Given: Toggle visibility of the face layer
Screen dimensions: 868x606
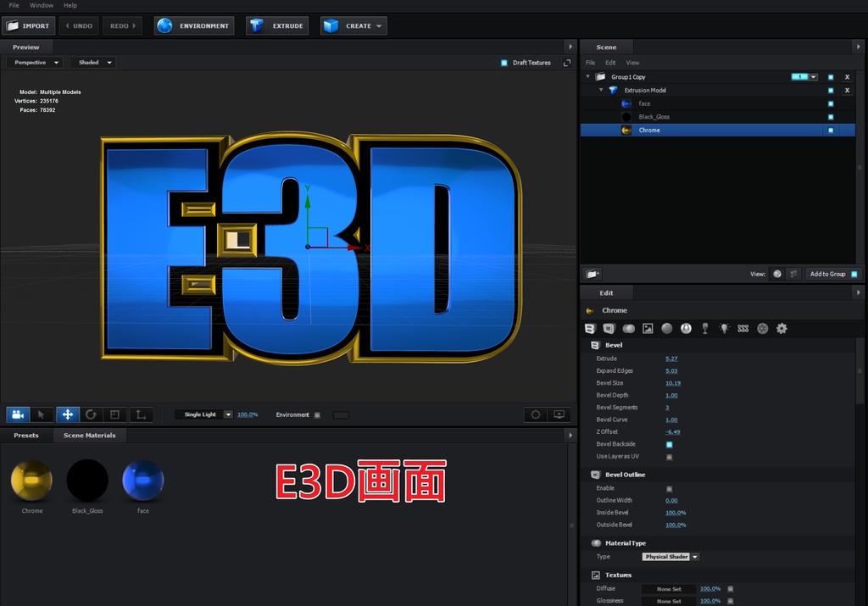Looking at the screenshot, I should tap(832, 103).
